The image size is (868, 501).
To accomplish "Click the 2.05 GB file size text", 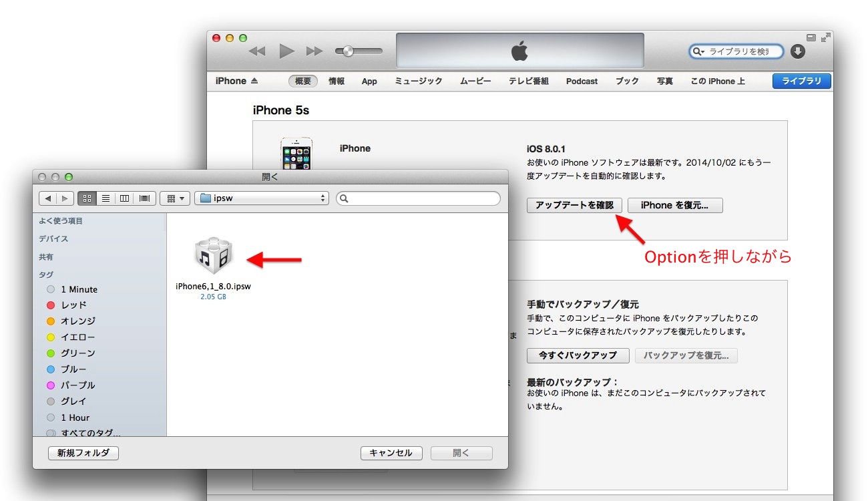I will tap(213, 297).
